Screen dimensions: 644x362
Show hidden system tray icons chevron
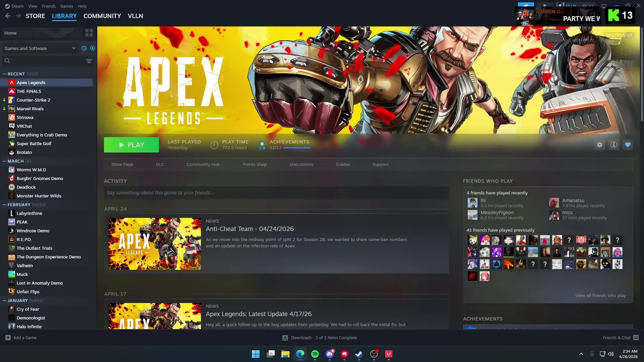tap(581, 354)
